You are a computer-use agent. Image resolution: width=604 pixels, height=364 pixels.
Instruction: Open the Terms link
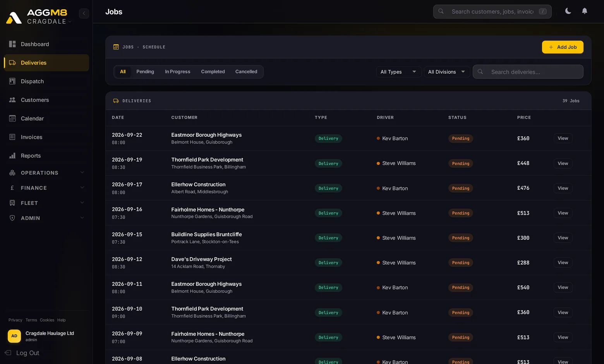tap(31, 320)
